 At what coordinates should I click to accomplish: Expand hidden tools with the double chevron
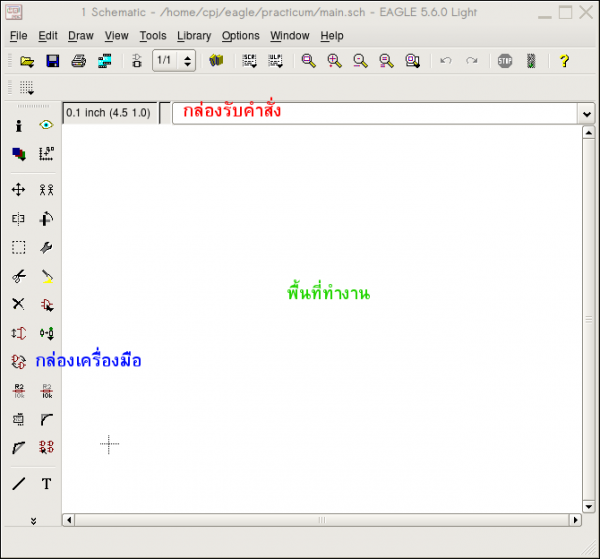[x=33, y=520]
